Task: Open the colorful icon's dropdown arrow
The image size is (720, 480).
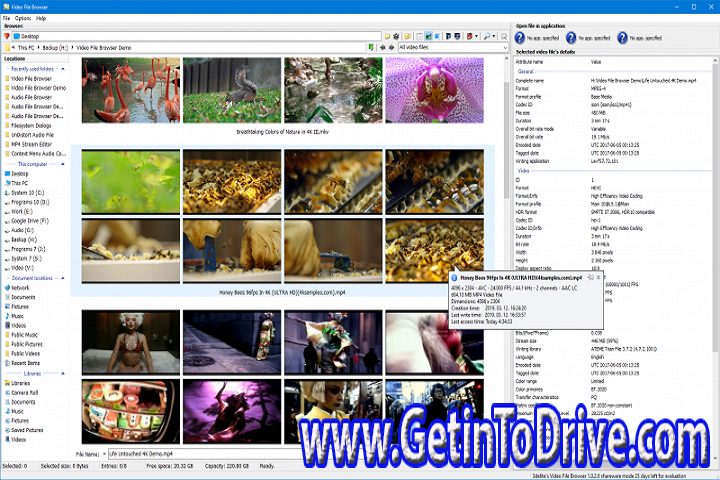Action: [476, 36]
